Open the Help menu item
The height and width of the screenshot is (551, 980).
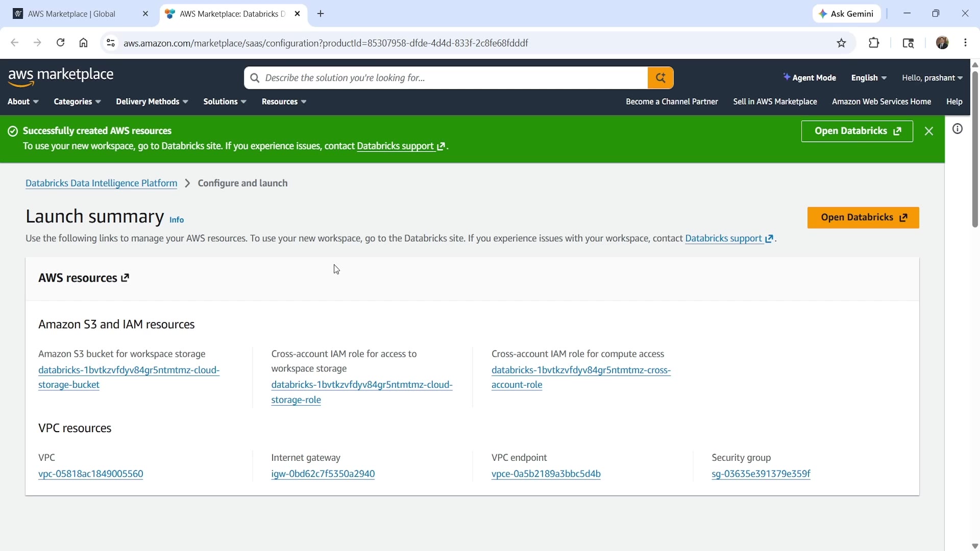point(954,102)
